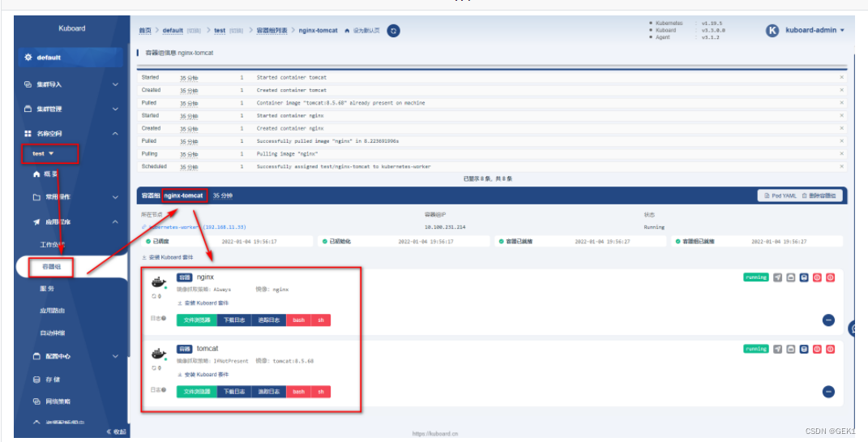
Task: Click 下载日志 for nginx container
Action: [x=235, y=320]
